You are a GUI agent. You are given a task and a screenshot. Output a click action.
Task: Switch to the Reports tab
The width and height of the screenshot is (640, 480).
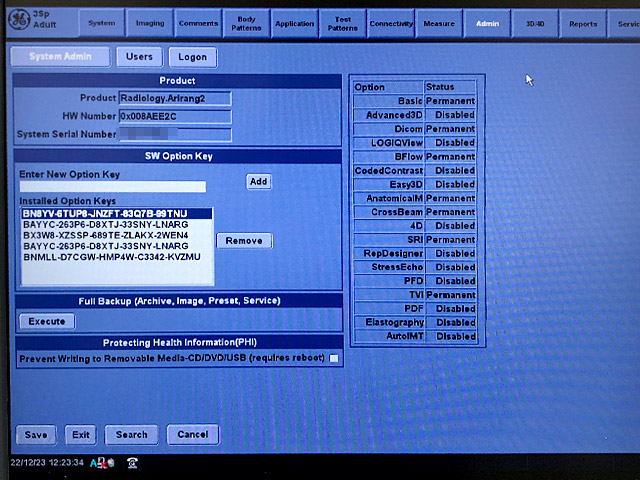(x=583, y=23)
